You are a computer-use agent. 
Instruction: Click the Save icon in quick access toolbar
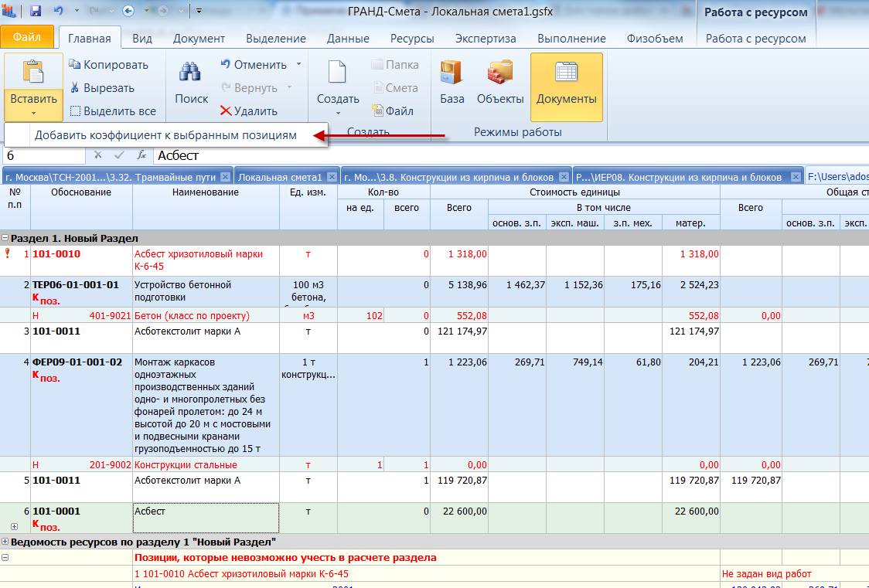(36, 11)
